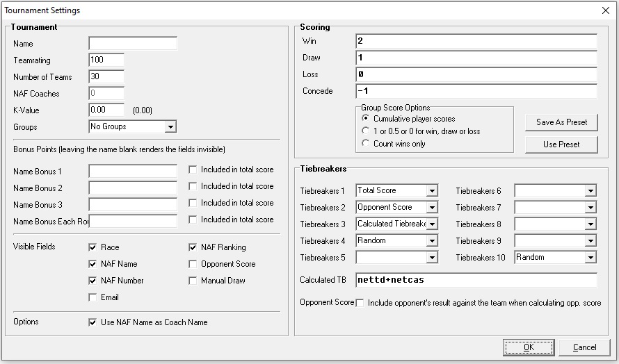Click the Teamrating field showing 100

click(x=106, y=60)
